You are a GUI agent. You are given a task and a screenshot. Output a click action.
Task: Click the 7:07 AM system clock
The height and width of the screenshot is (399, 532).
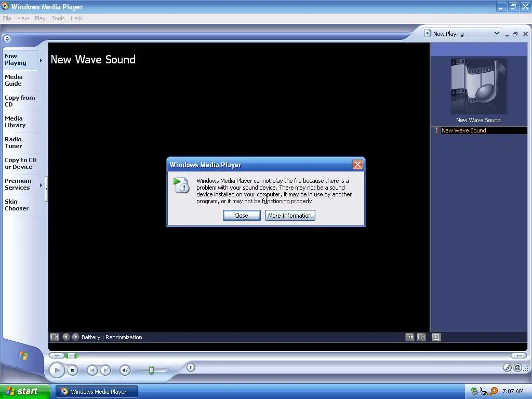pos(513,391)
